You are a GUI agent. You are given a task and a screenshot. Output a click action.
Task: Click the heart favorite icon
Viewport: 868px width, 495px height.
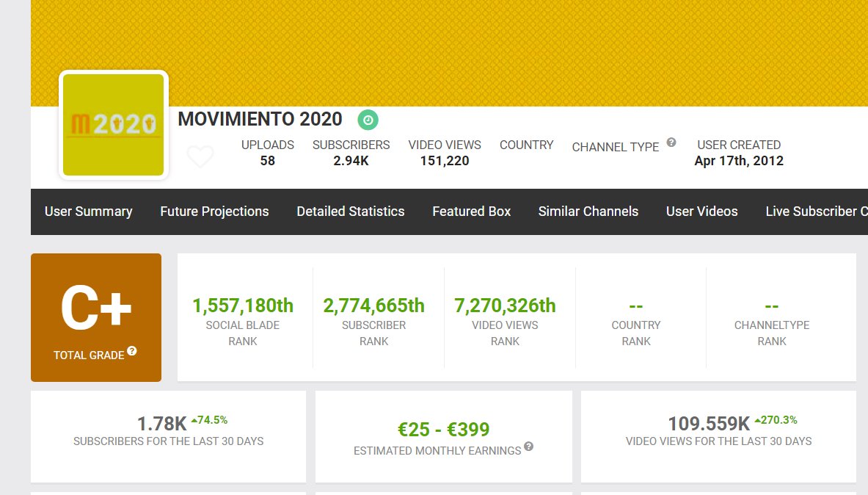[200, 156]
